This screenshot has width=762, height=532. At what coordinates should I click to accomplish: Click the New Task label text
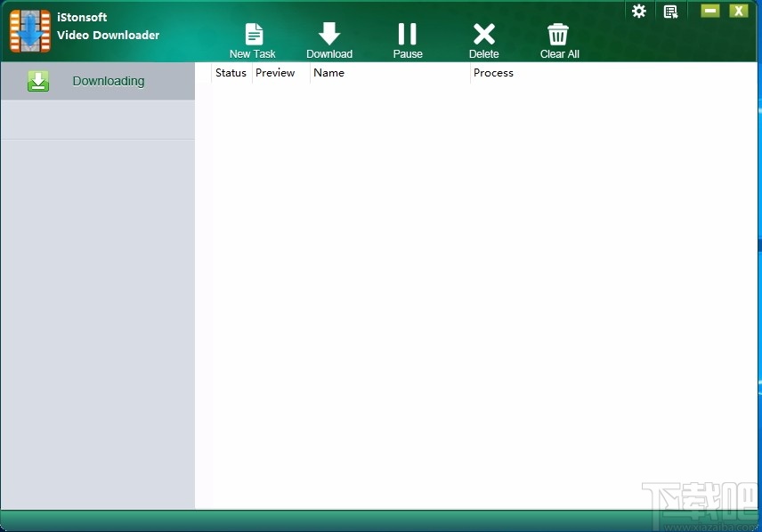pos(253,52)
